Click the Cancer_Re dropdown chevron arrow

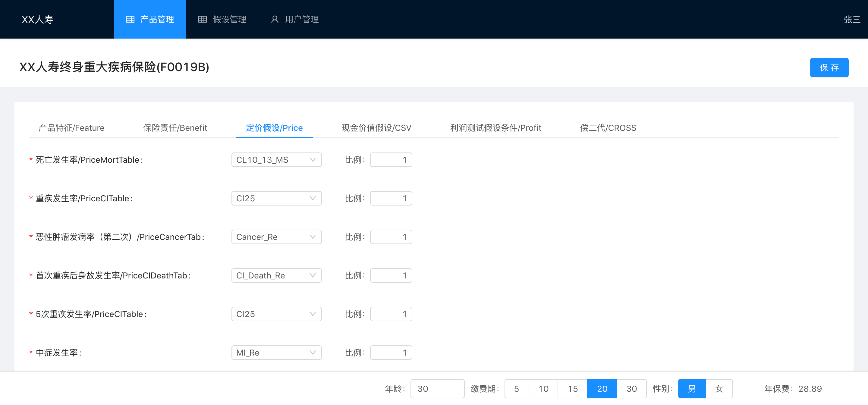[313, 237]
